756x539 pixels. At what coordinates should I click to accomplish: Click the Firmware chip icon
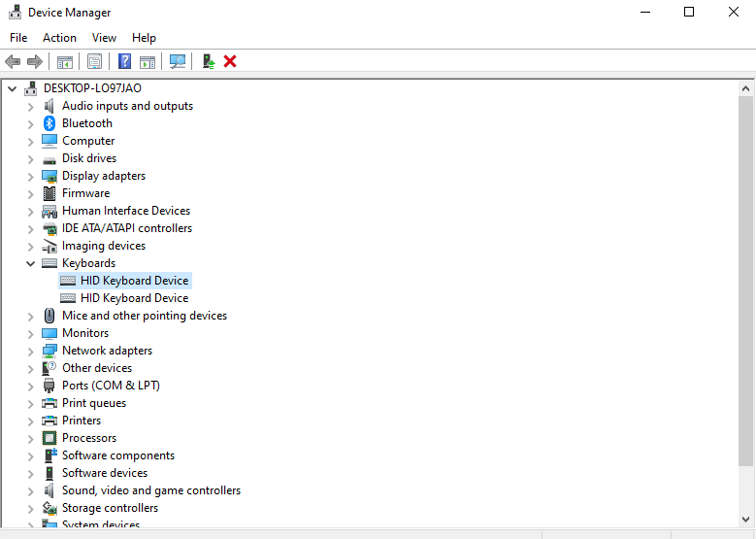coord(49,193)
